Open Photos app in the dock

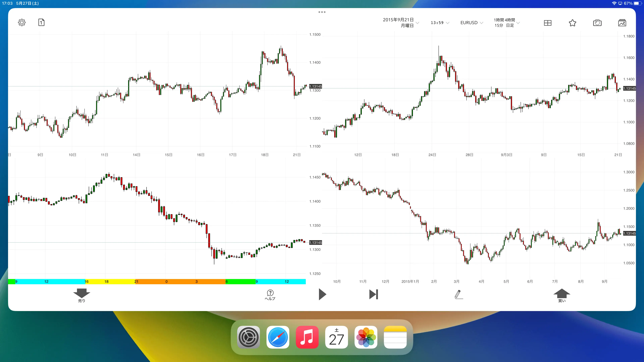pyautogui.click(x=366, y=337)
